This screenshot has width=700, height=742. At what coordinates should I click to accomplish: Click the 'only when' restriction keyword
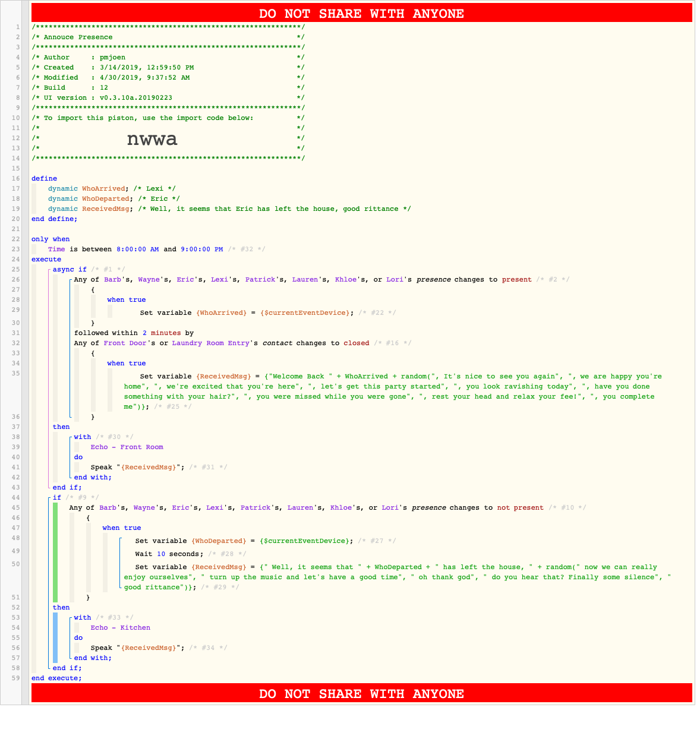pos(51,239)
